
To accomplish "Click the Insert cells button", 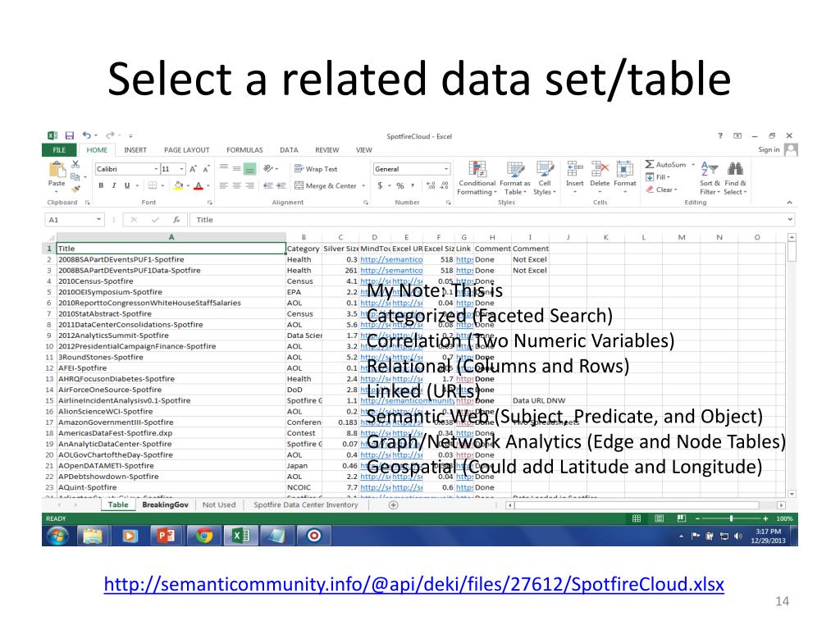I will pyautogui.click(x=574, y=177).
